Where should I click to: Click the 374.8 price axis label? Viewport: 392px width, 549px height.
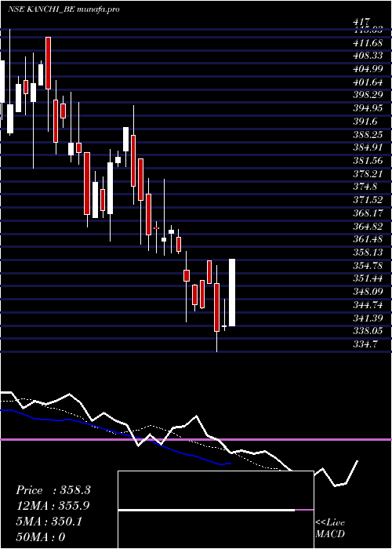365,187
